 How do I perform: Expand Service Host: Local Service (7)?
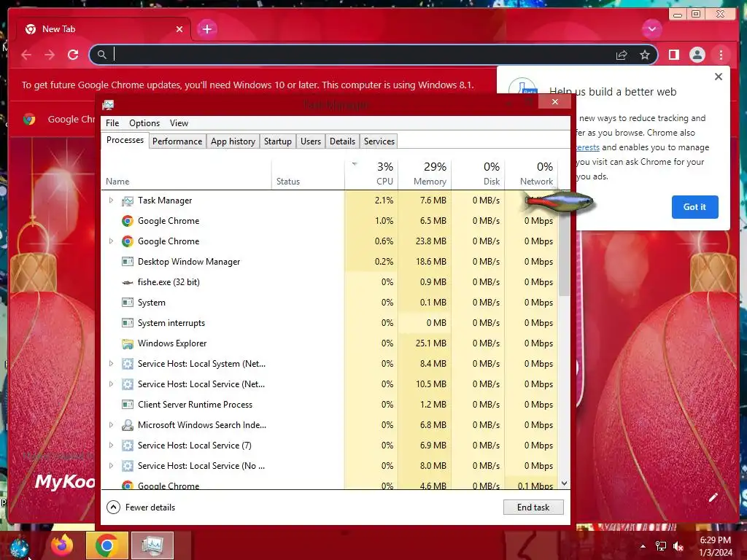[111, 446]
